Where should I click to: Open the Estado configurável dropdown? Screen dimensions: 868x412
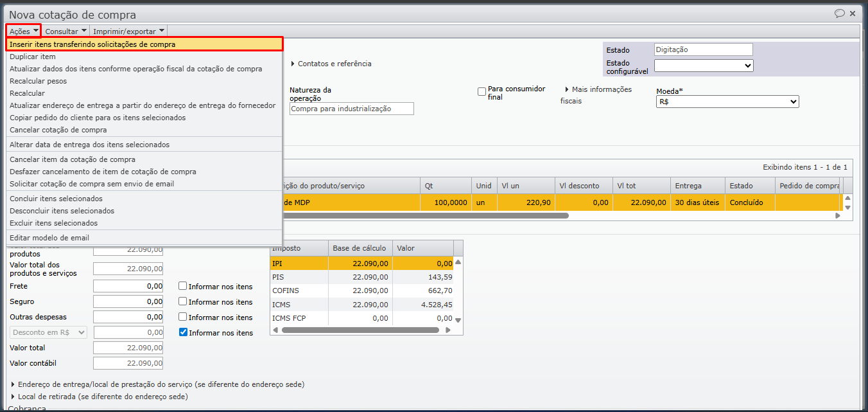pos(704,66)
